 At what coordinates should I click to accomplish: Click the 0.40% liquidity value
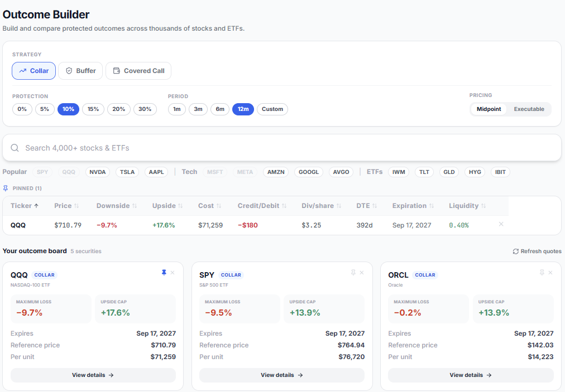(x=459, y=225)
